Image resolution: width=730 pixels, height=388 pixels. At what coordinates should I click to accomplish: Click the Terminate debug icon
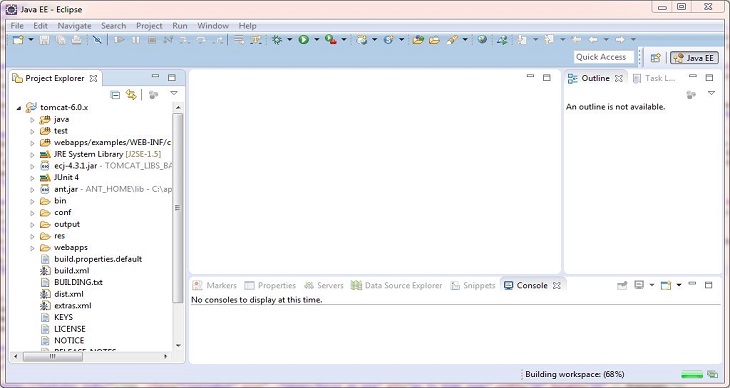click(x=152, y=40)
